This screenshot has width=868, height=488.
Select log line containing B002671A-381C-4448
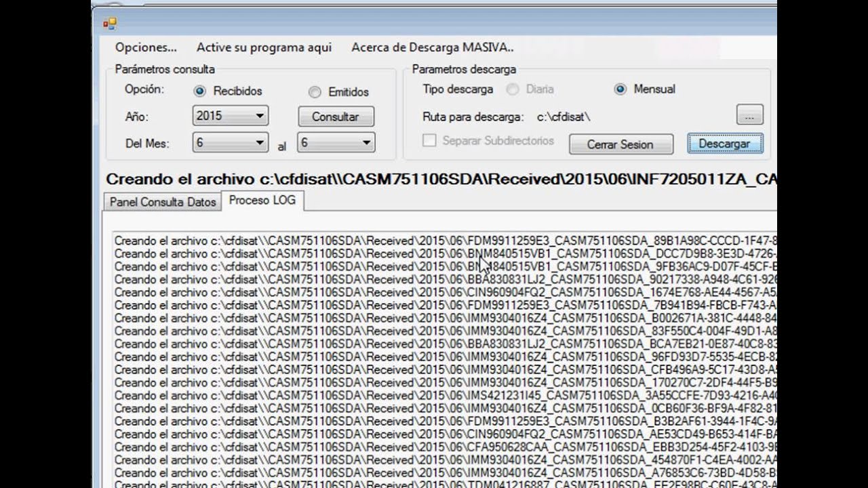pyautogui.click(x=446, y=318)
